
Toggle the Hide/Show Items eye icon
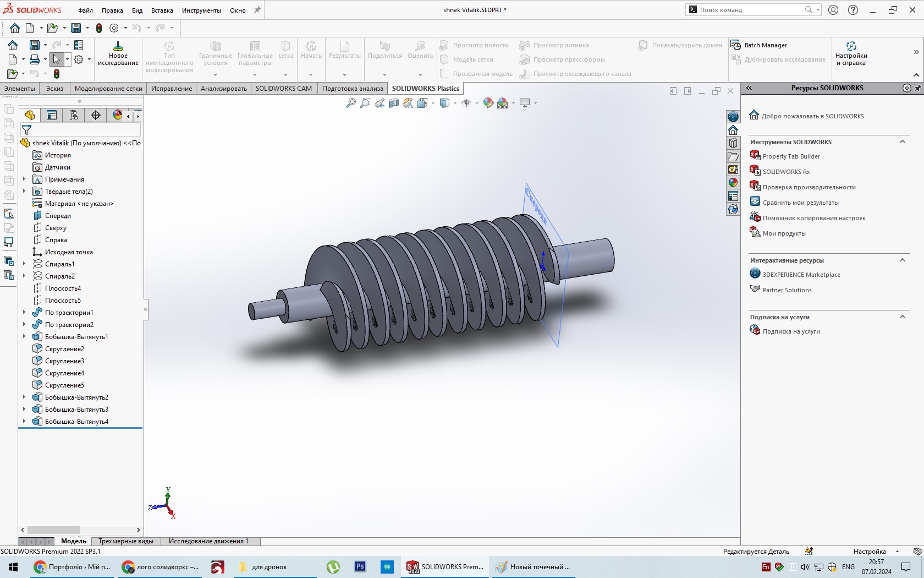pyautogui.click(x=466, y=103)
